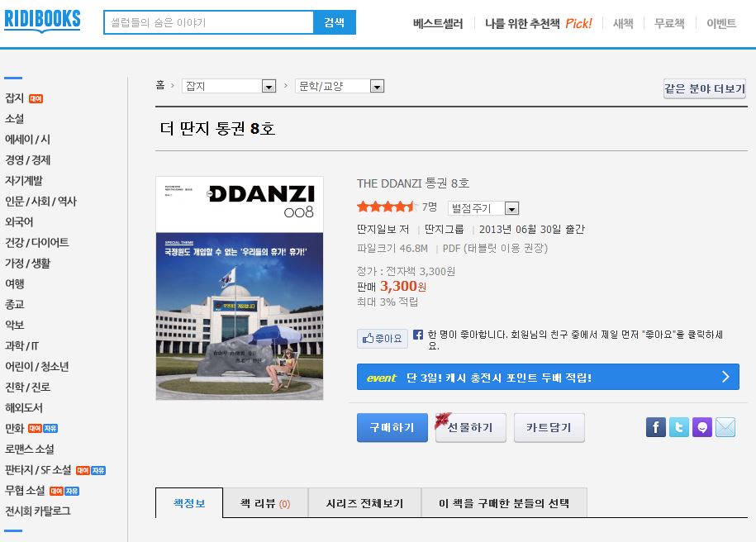Click the rating count '7명'
Image resolution: width=756 pixels, height=542 pixels.
coord(430,207)
